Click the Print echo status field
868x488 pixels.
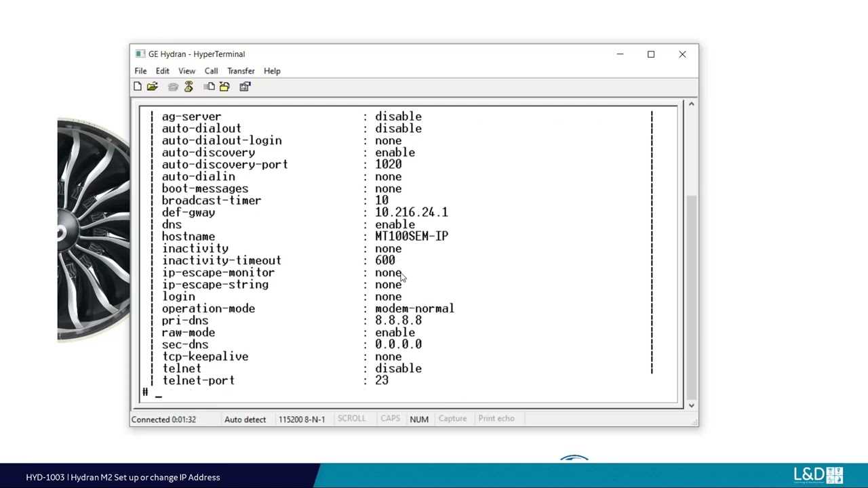coord(496,419)
